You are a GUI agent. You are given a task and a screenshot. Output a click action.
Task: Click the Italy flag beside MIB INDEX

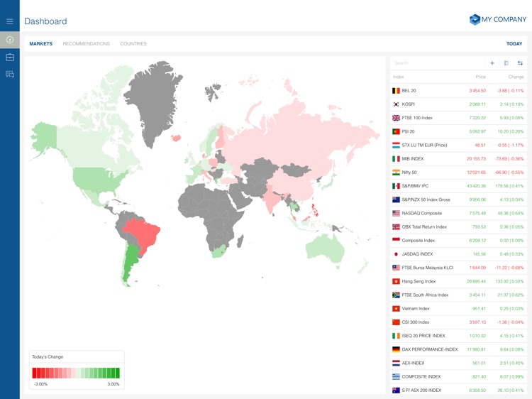pyautogui.click(x=396, y=158)
